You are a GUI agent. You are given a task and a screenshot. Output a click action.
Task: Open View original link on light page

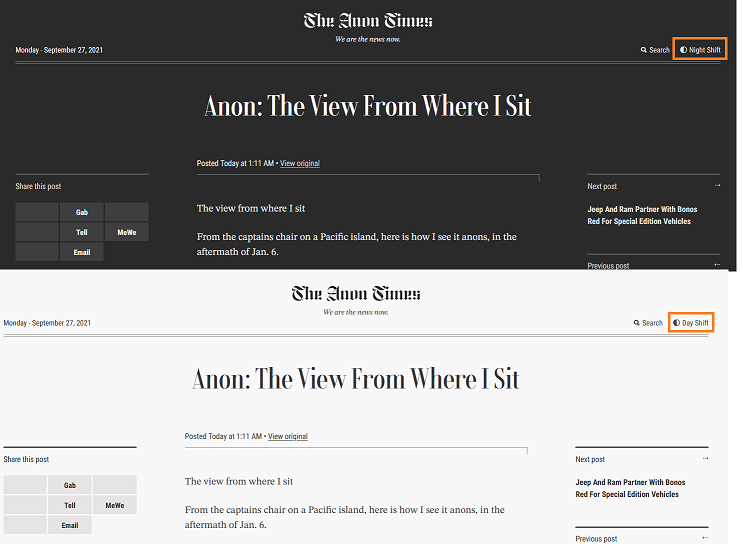(288, 436)
